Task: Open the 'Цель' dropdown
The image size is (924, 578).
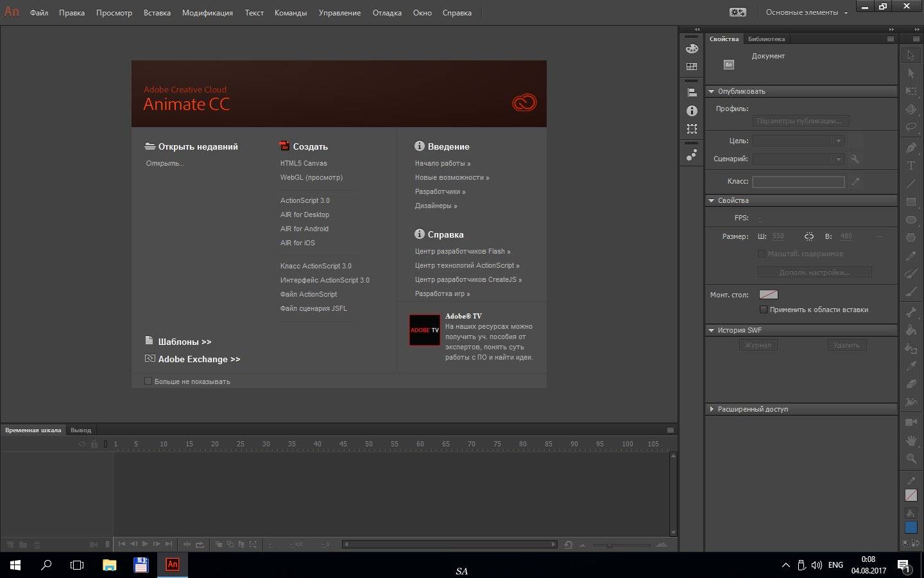Action: click(798, 141)
